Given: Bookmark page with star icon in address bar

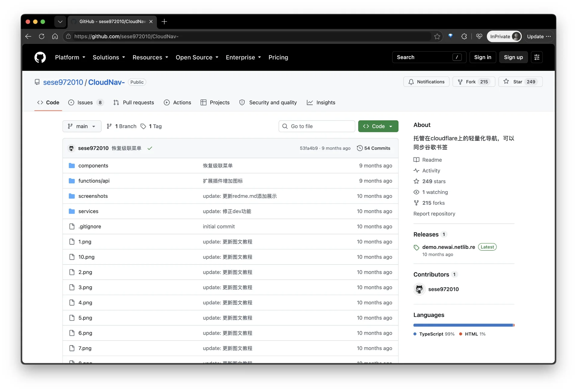Looking at the screenshot, I should (x=437, y=36).
